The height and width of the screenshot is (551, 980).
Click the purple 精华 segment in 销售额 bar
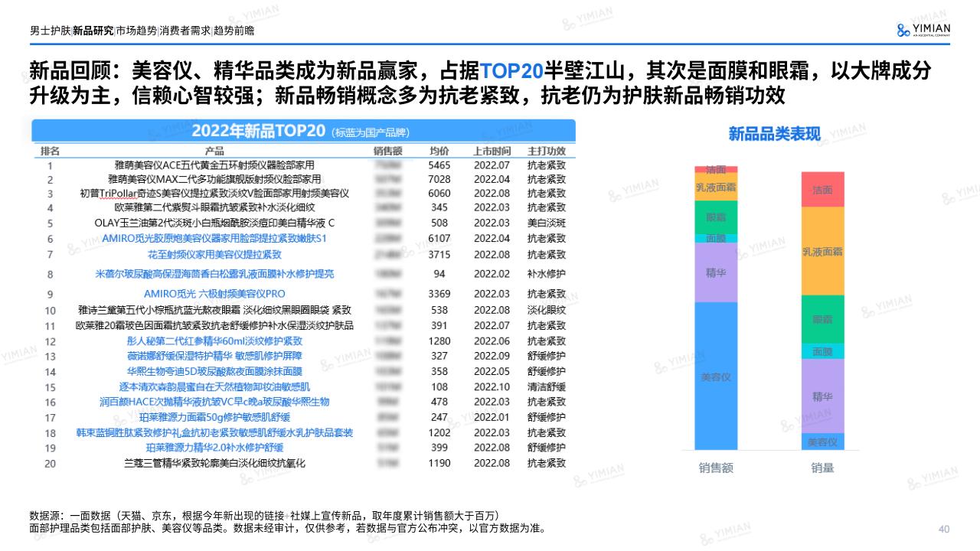click(716, 273)
